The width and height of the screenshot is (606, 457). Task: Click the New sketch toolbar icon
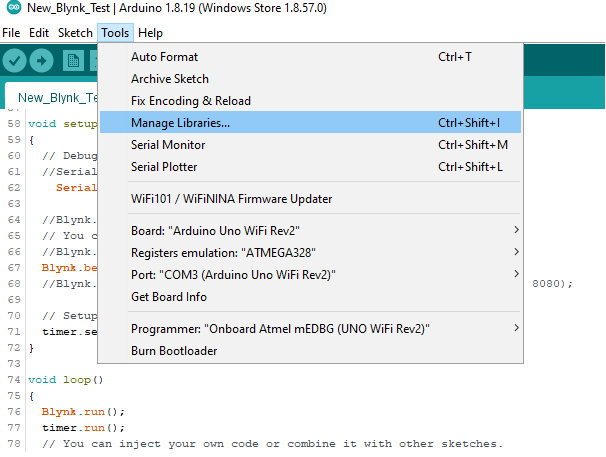pyautogui.click(x=73, y=61)
